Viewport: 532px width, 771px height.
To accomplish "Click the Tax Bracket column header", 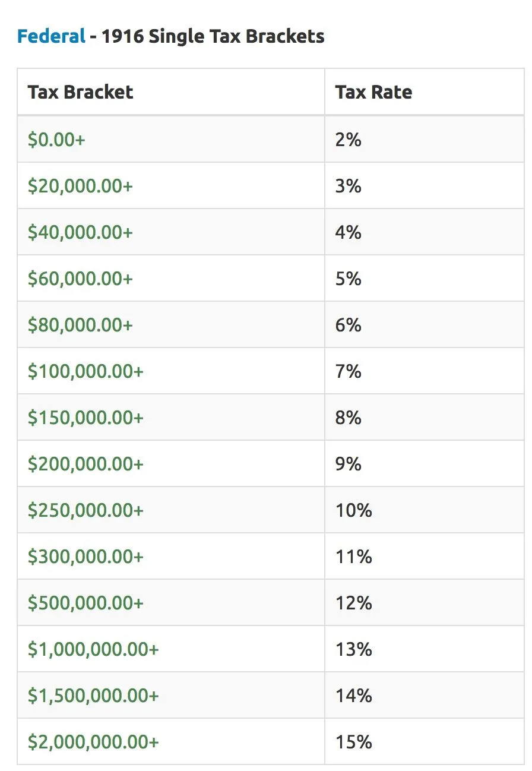I will click(x=80, y=92).
